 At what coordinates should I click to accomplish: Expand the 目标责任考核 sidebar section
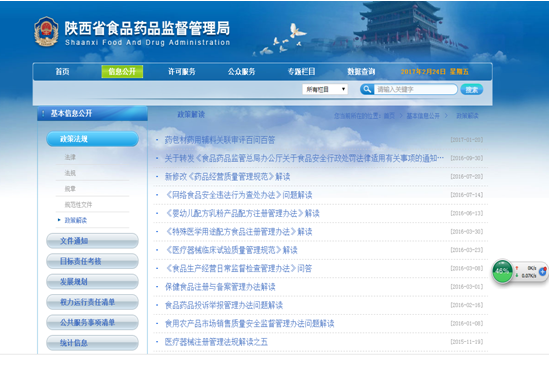click(92, 261)
